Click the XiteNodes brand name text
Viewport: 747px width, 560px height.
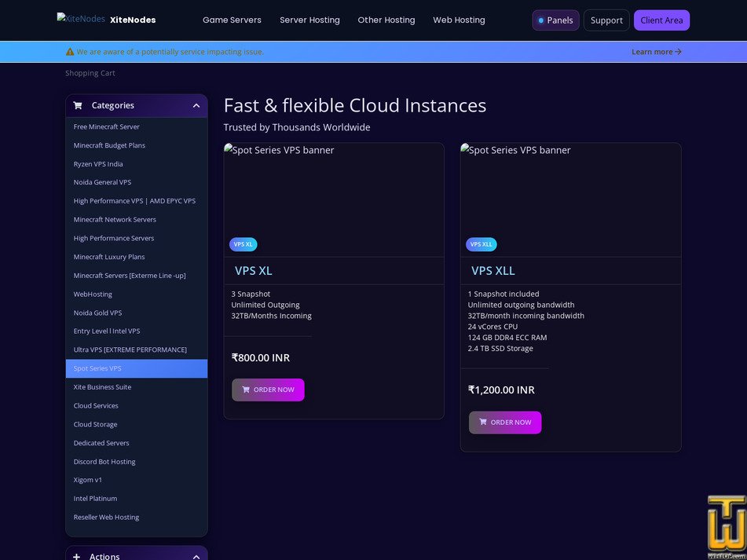pyautogui.click(x=133, y=20)
